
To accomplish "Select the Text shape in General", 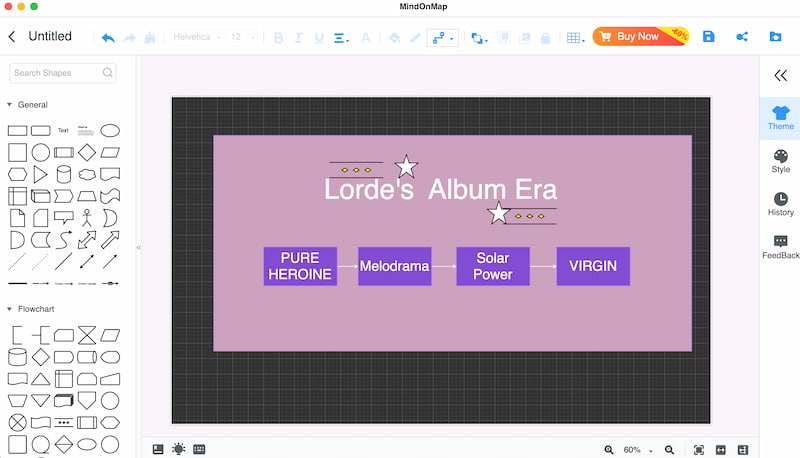I will click(x=63, y=131).
